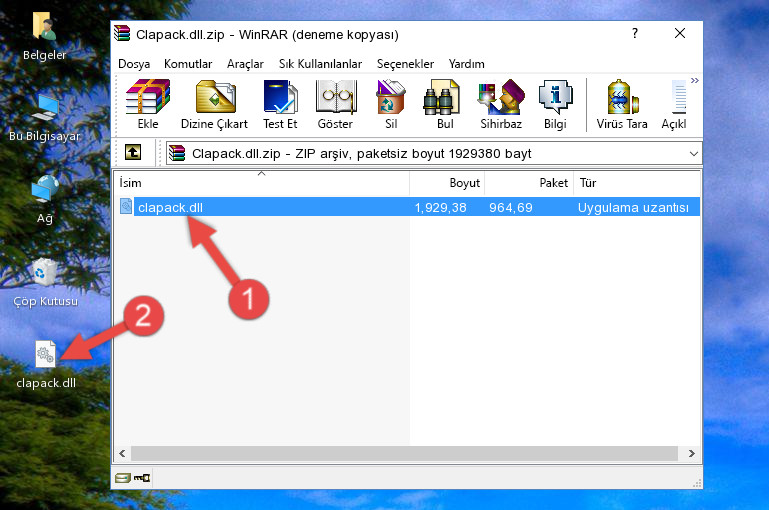Click the WinRAR title bar icon
The width and height of the screenshot is (769, 510).
(122, 33)
